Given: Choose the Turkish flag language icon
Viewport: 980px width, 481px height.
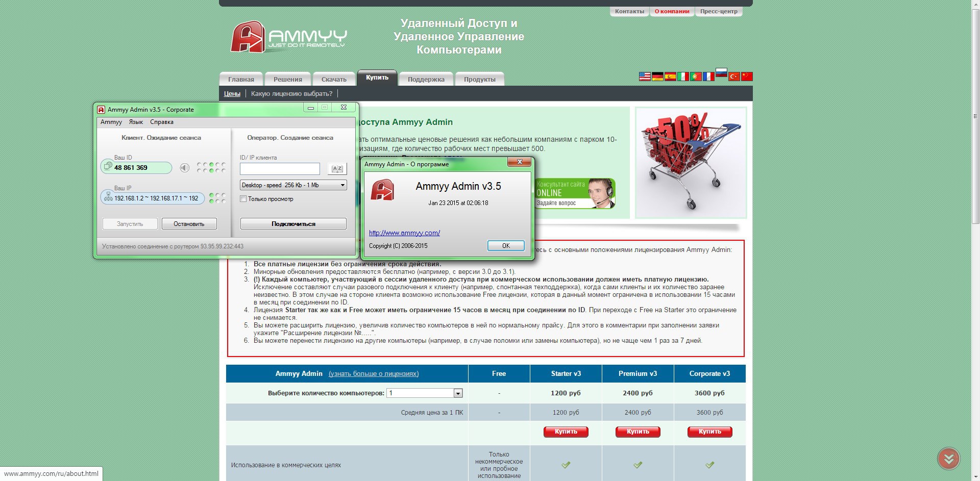Looking at the screenshot, I should tap(734, 77).
